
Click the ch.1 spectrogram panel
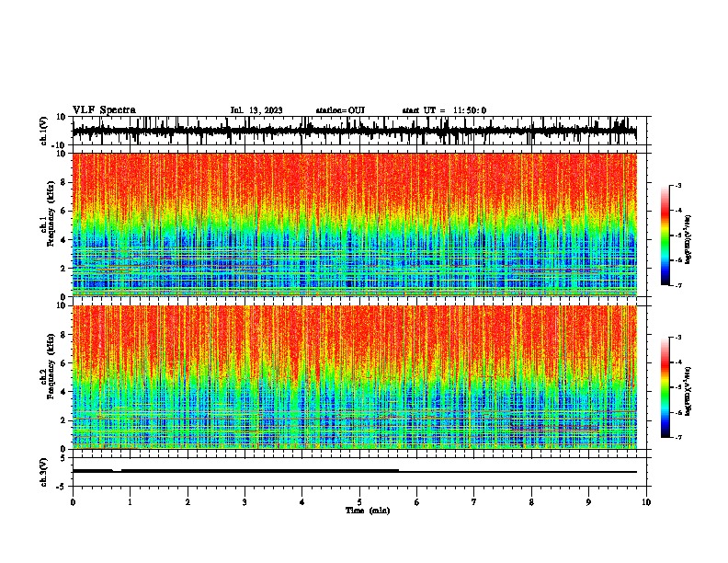[355, 224]
